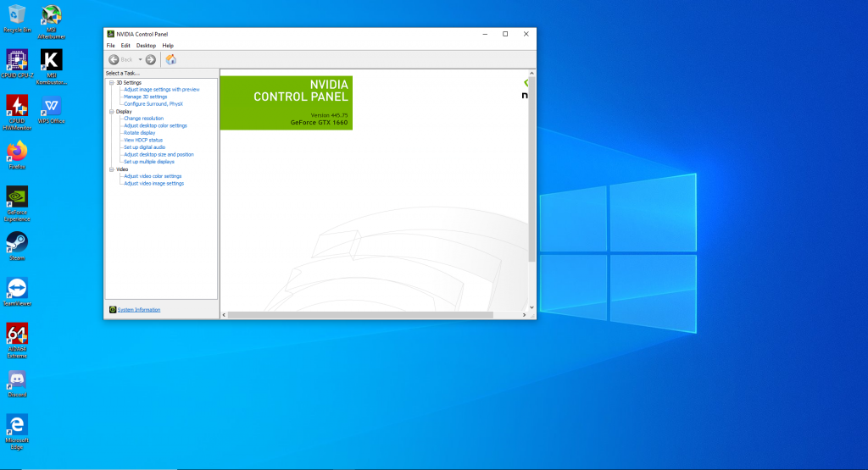
Task: Open Adjust desktop color settings
Action: [x=156, y=125]
